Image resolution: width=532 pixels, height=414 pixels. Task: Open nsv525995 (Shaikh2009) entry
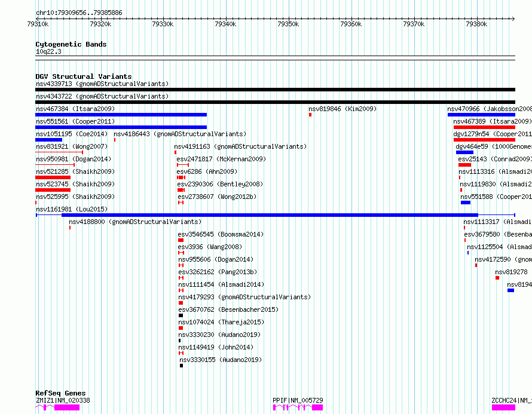(75, 197)
